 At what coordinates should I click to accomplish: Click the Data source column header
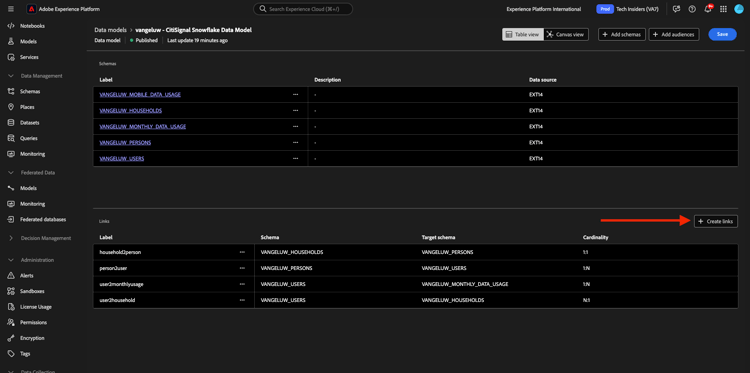(542, 80)
